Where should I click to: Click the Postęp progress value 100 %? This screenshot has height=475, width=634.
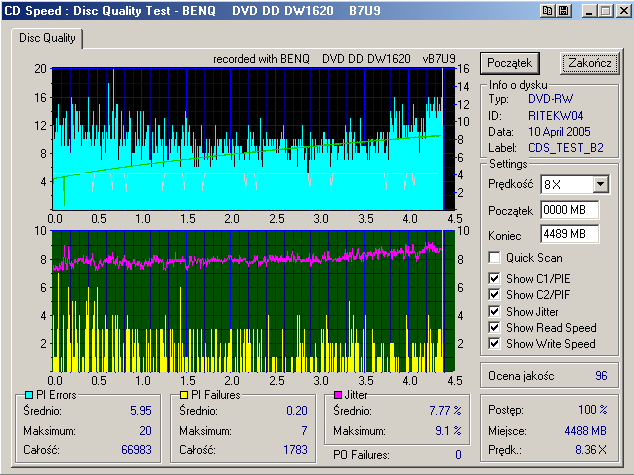[593, 410]
